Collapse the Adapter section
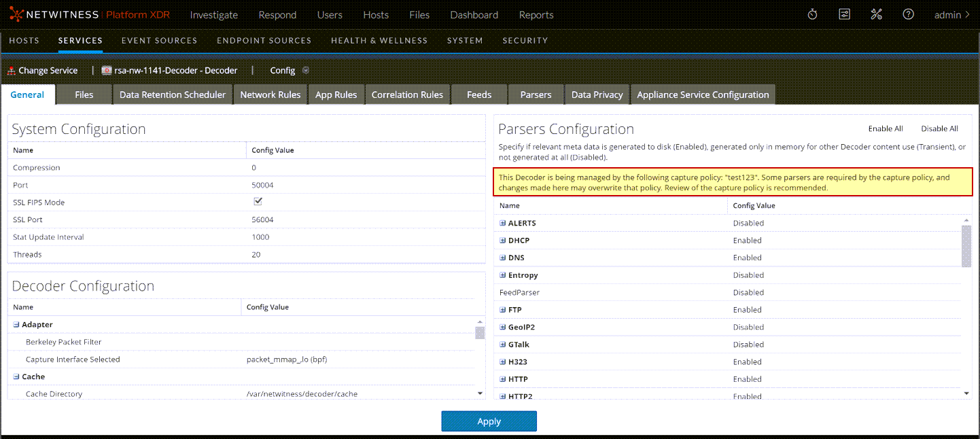 tap(16, 325)
